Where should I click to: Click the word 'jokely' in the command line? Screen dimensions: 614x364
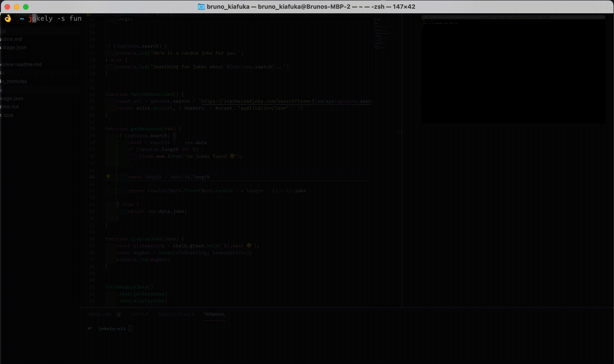(40, 19)
